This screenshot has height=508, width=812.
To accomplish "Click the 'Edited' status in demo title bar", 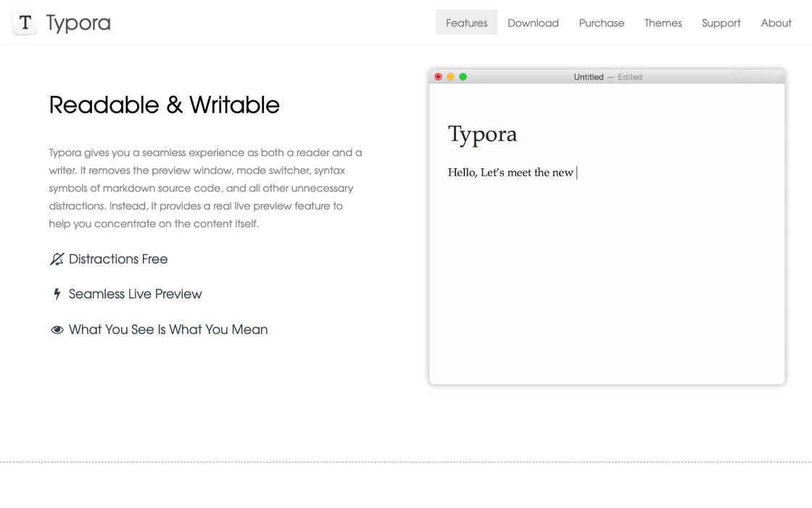I will pyautogui.click(x=630, y=77).
